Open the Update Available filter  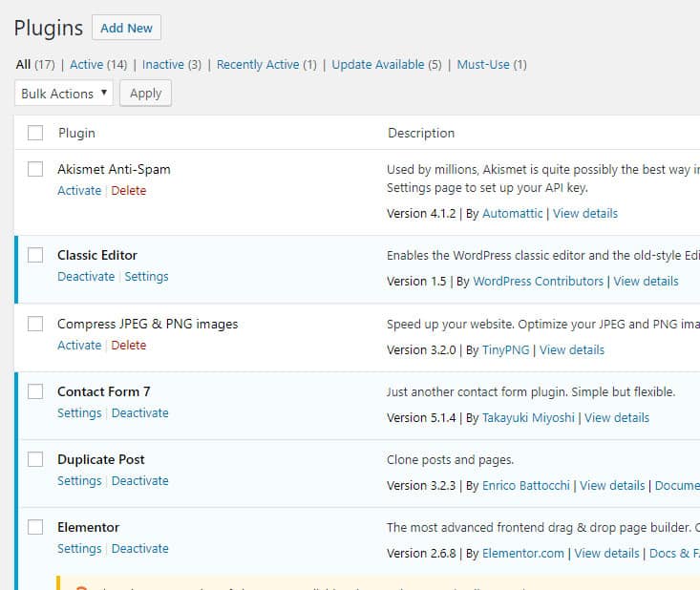(x=377, y=65)
